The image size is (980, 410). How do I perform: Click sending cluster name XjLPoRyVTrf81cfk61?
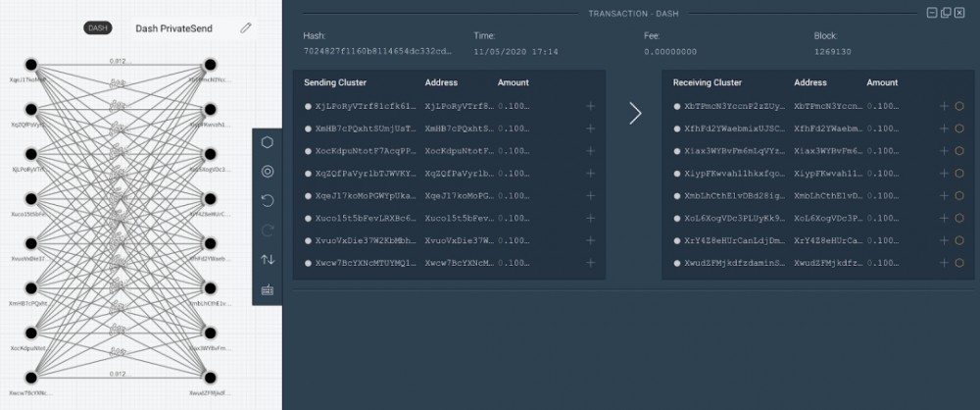[x=366, y=106]
